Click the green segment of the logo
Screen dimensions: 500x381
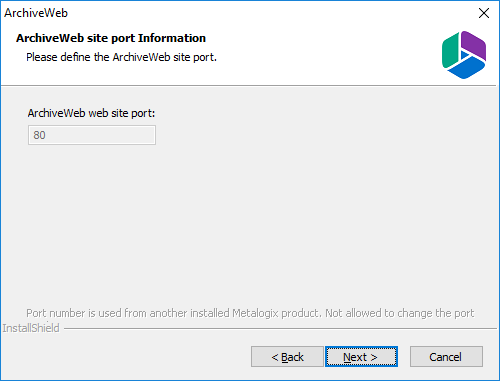(x=450, y=52)
